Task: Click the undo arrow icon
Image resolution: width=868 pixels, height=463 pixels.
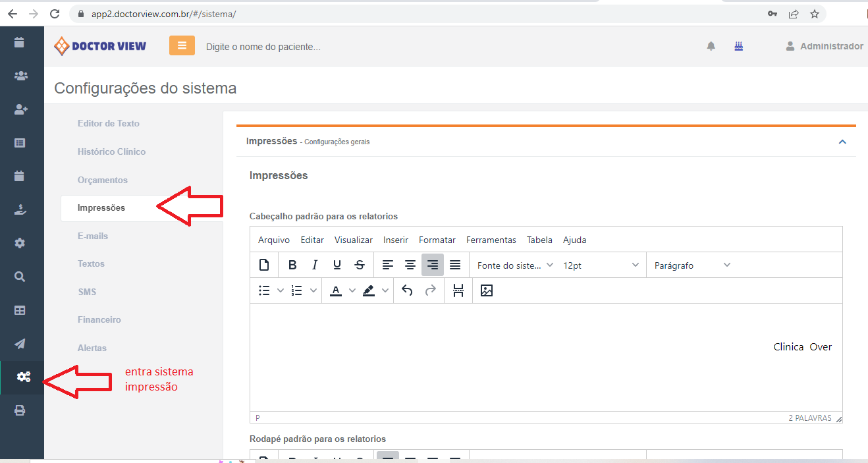Action: pos(407,290)
